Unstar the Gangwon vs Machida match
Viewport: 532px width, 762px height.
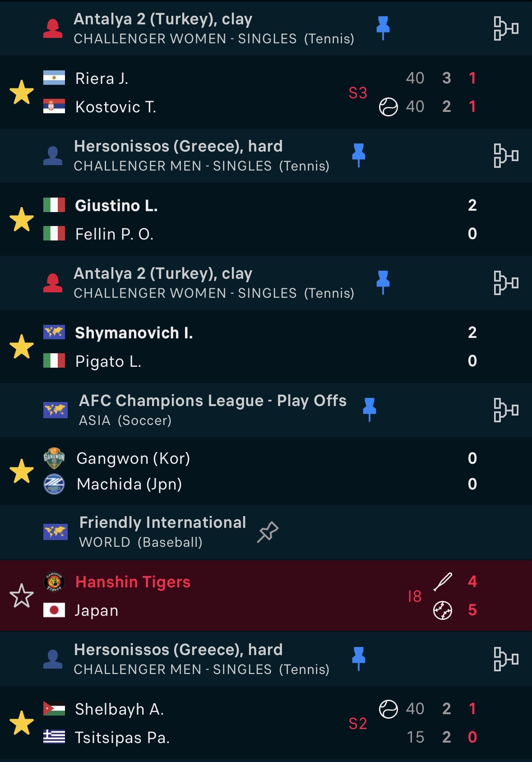tap(22, 471)
